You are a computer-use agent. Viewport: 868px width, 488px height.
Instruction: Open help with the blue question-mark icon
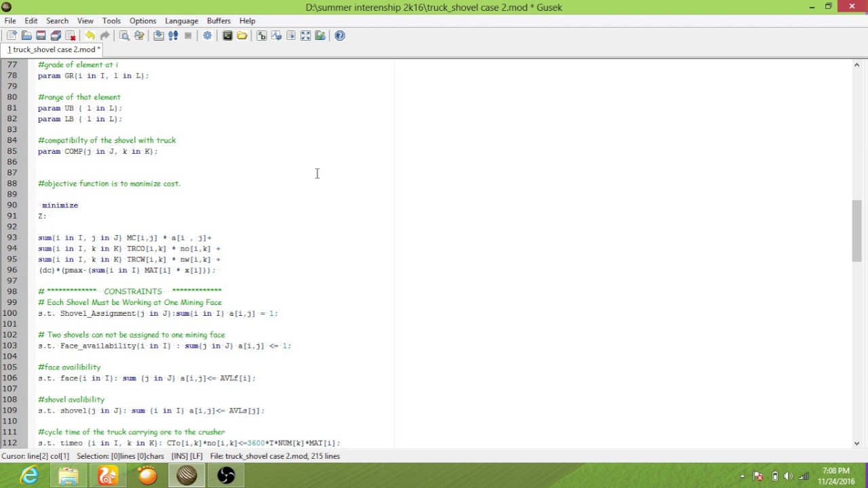click(x=340, y=36)
